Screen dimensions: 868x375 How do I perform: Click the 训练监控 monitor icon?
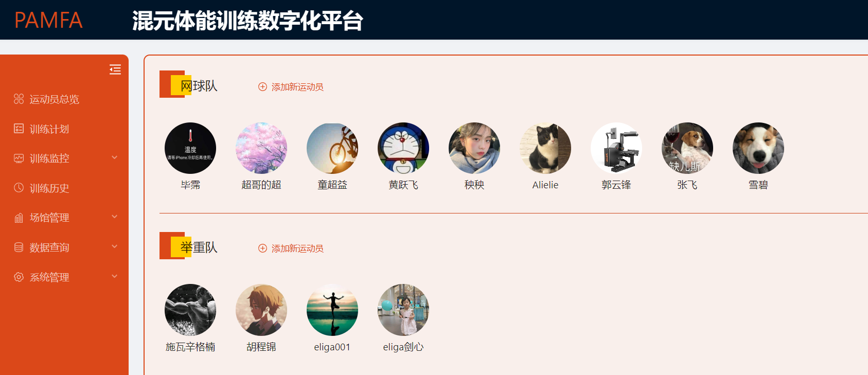click(19, 158)
